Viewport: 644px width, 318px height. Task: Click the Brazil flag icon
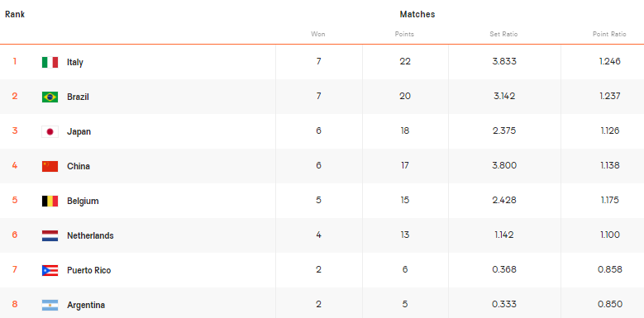[x=50, y=97]
